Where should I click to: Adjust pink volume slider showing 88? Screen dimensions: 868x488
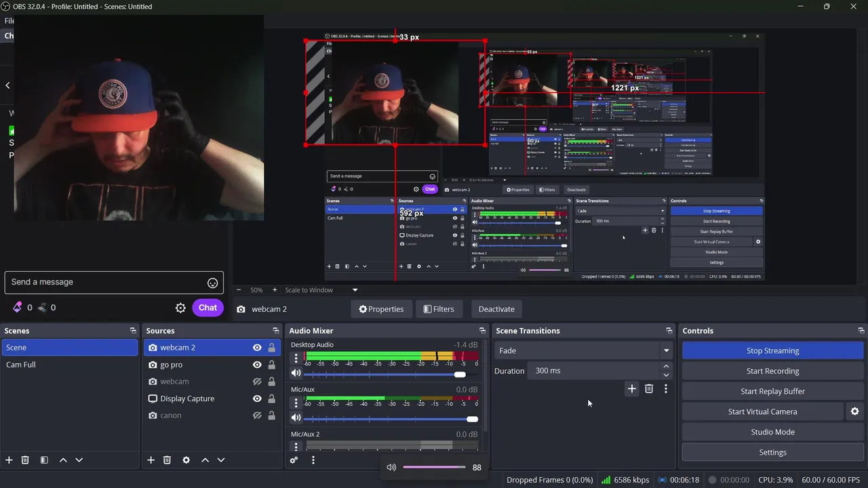point(434,467)
